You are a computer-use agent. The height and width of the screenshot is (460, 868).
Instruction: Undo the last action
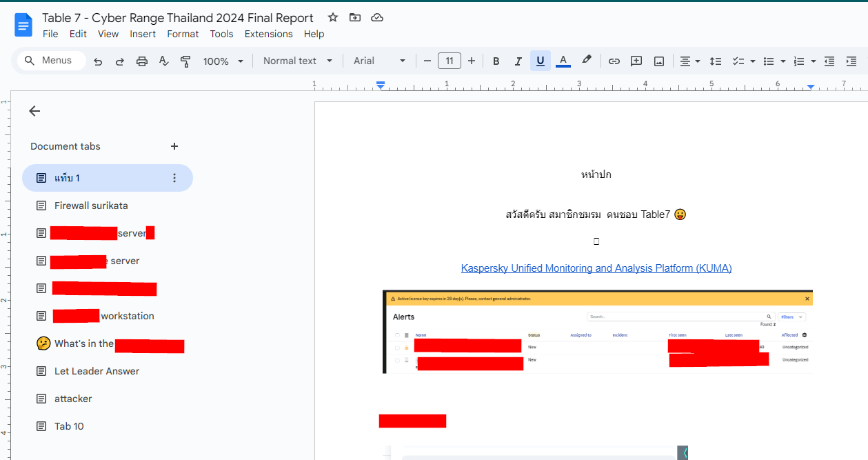point(97,61)
